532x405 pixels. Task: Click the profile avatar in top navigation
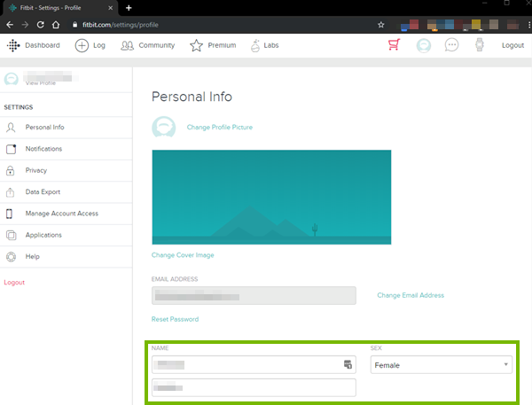click(424, 45)
